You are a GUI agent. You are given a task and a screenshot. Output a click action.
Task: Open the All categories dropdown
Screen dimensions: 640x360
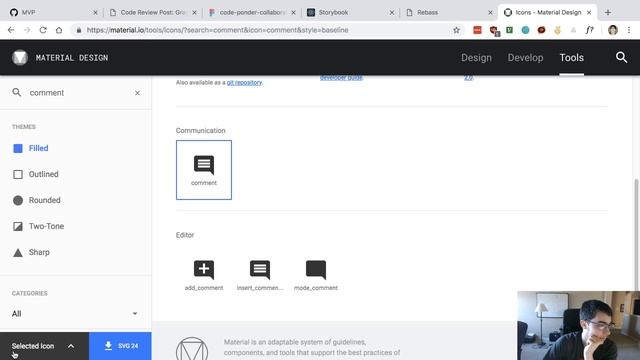tap(75, 314)
